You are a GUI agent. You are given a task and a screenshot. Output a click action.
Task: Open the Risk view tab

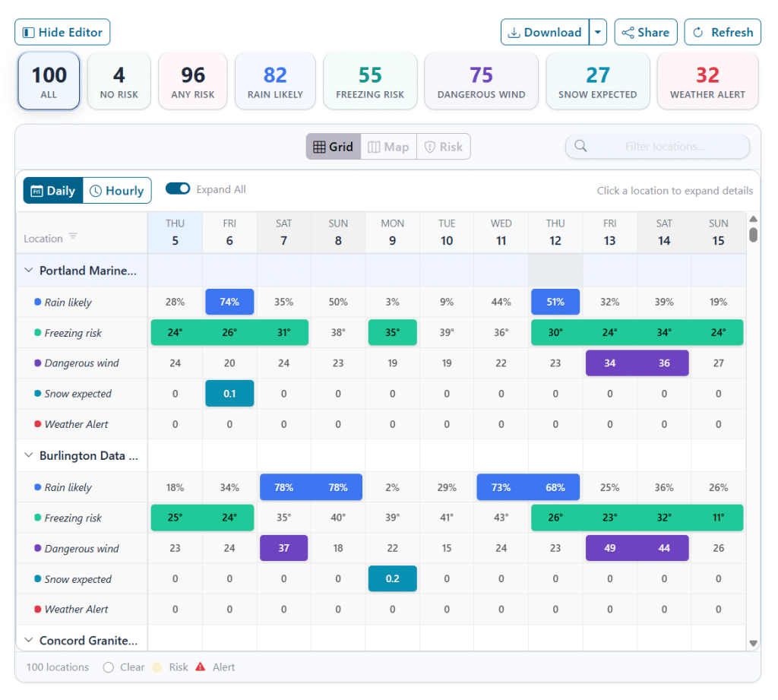point(444,147)
